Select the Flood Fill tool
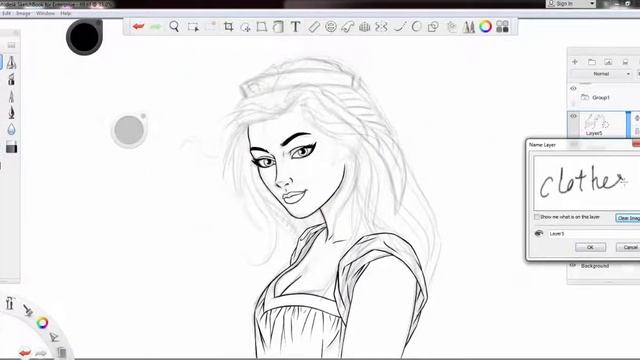The height and width of the screenshot is (360, 640). 278,27
